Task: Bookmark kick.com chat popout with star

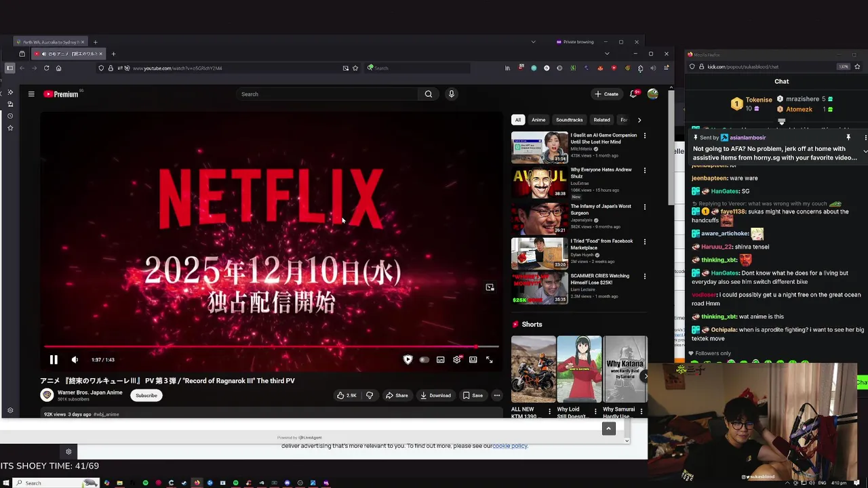Action: [857, 66]
